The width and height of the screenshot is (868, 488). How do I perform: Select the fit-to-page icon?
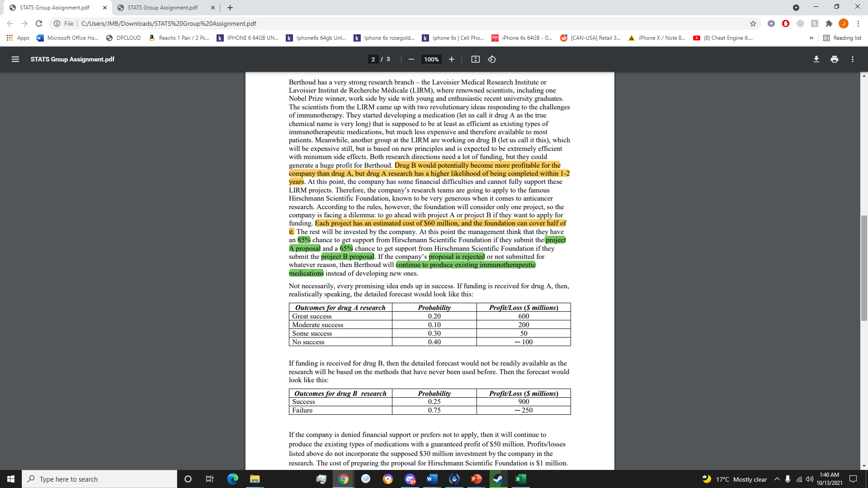point(475,59)
